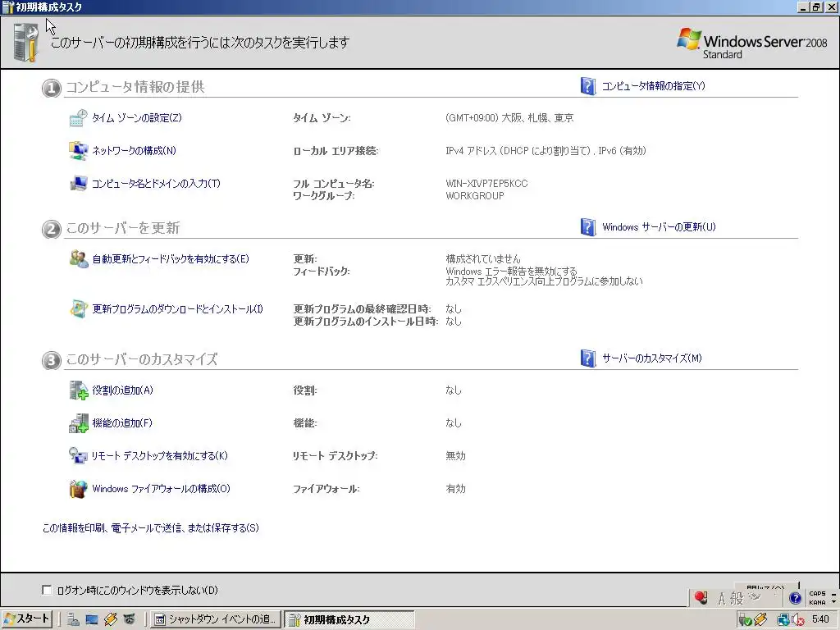Click the automatic update users icon
Screen dimensions: 840x630
(x=79, y=258)
